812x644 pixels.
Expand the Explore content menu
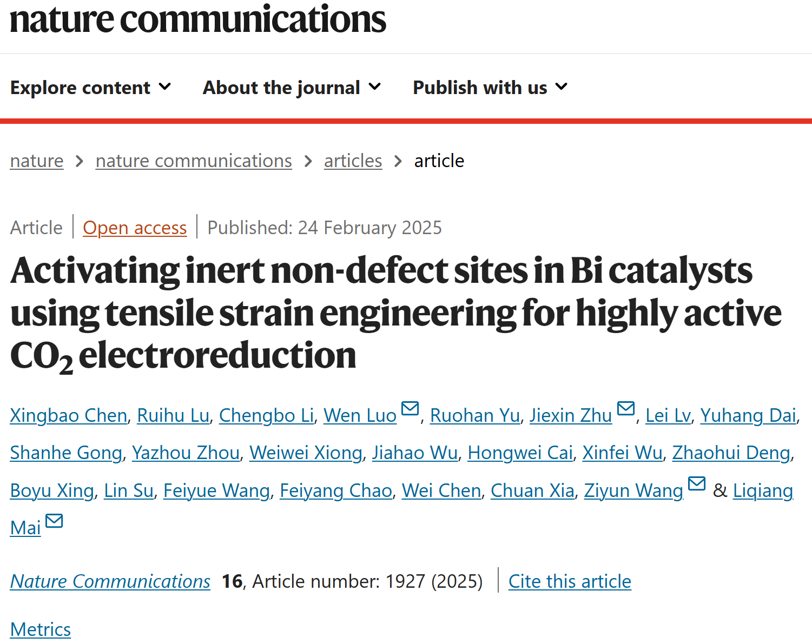tap(91, 88)
